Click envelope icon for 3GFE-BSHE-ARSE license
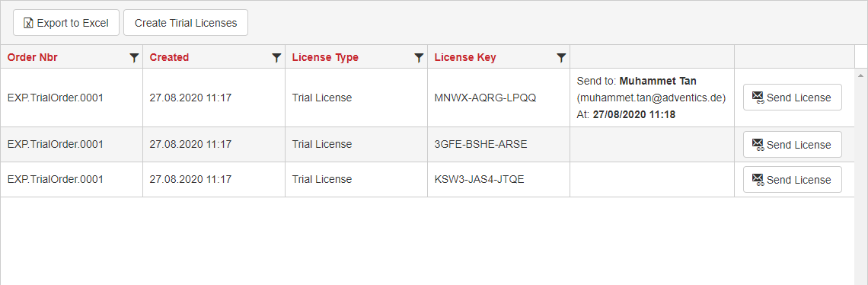This screenshot has height=285, width=868. [x=758, y=145]
